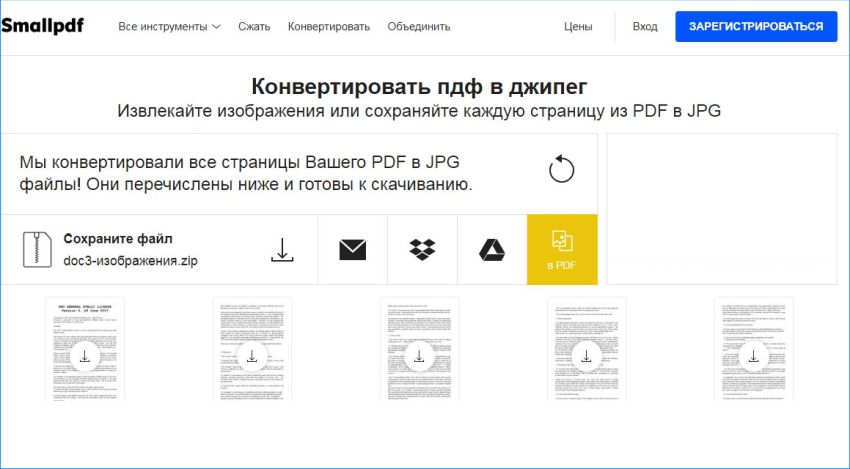Open the 'Конвертировать' menu item
The height and width of the screenshot is (469, 850).
(328, 27)
